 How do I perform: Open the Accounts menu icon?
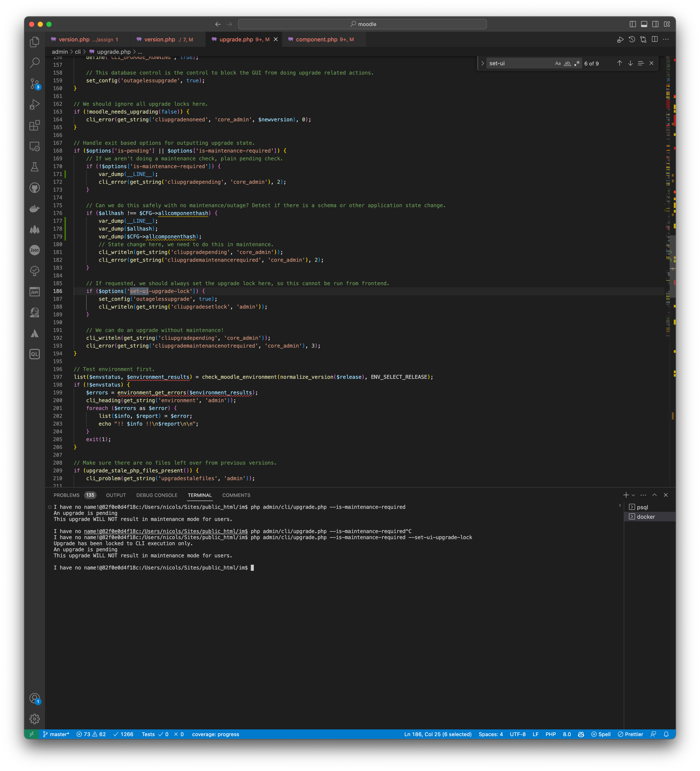pos(34,698)
